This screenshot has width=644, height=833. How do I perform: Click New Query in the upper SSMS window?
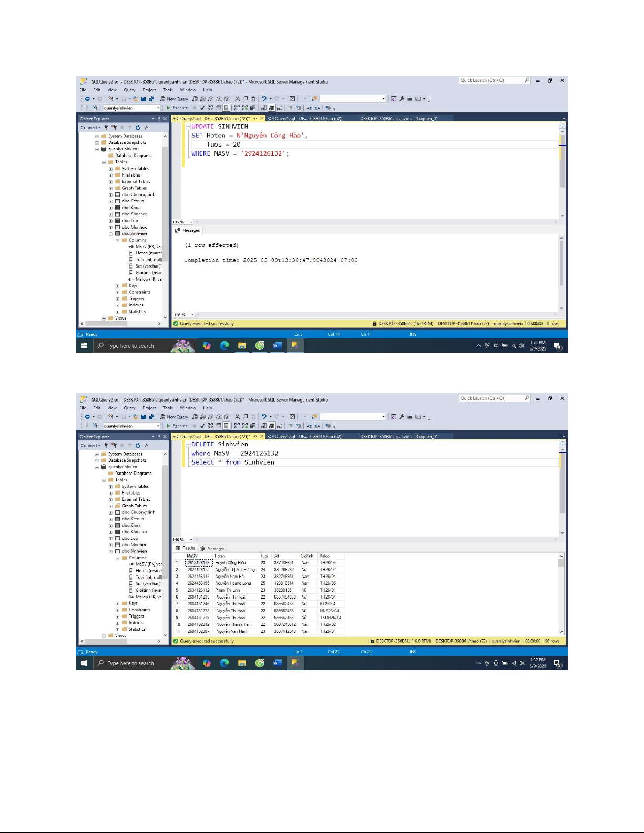[174, 99]
